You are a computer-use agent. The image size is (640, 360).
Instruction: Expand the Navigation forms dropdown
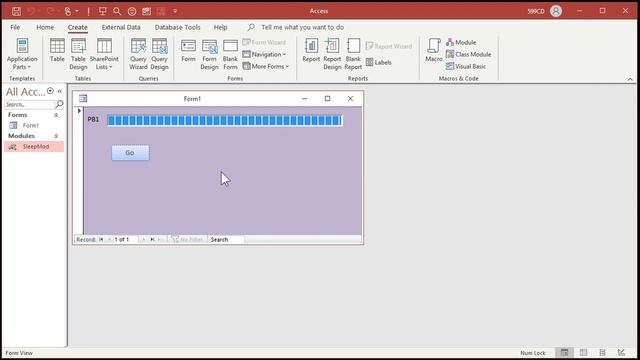(x=264, y=54)
